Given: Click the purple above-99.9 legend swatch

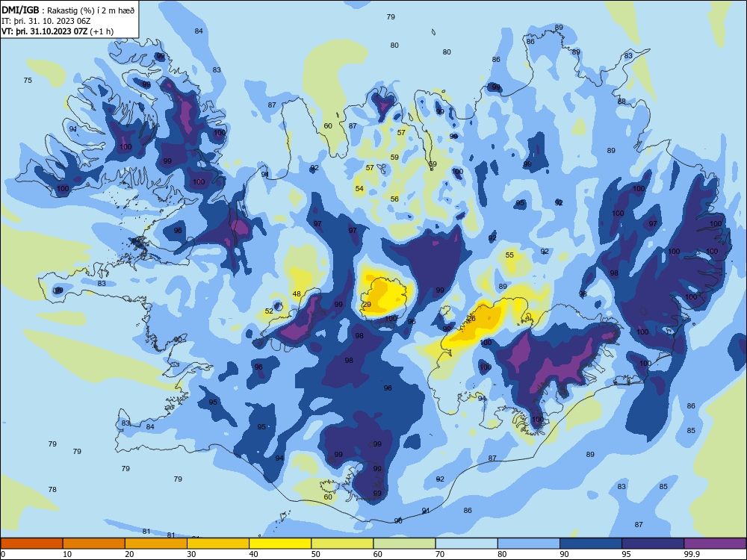Looking at the screenshot, I should click(715, 544).
